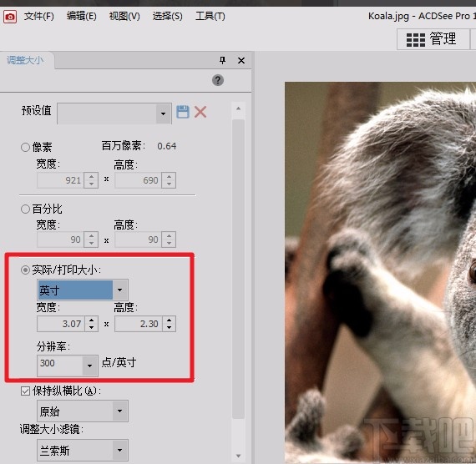Screen dimensions: 476x464
Task: Save preset with the floppy disk icon
Action: pos(183,112)
